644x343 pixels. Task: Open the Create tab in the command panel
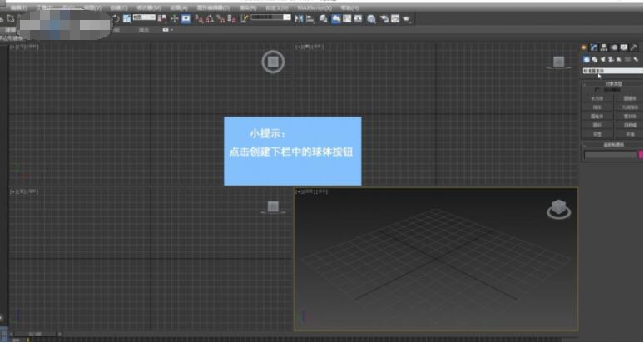tap(584, 47)
